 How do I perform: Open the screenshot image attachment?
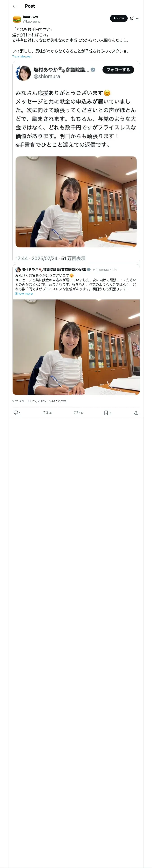pyautogui.click(x=76, y=162)
